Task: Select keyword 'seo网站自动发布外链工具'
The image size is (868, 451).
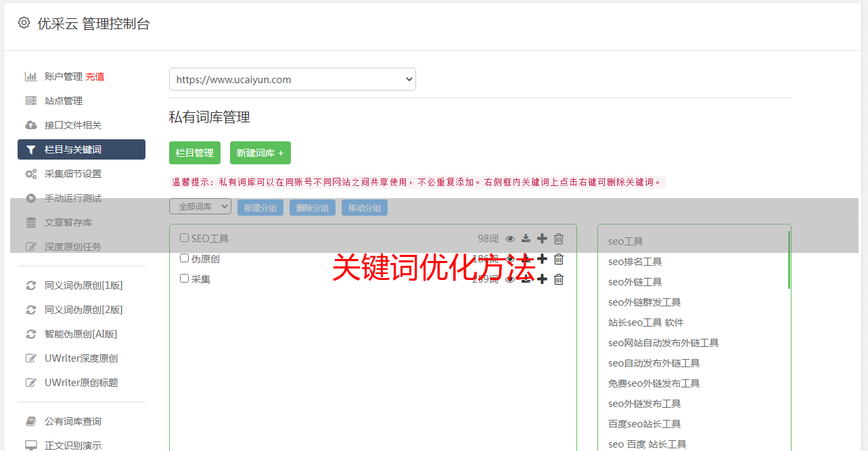Action: pos(664,343)
